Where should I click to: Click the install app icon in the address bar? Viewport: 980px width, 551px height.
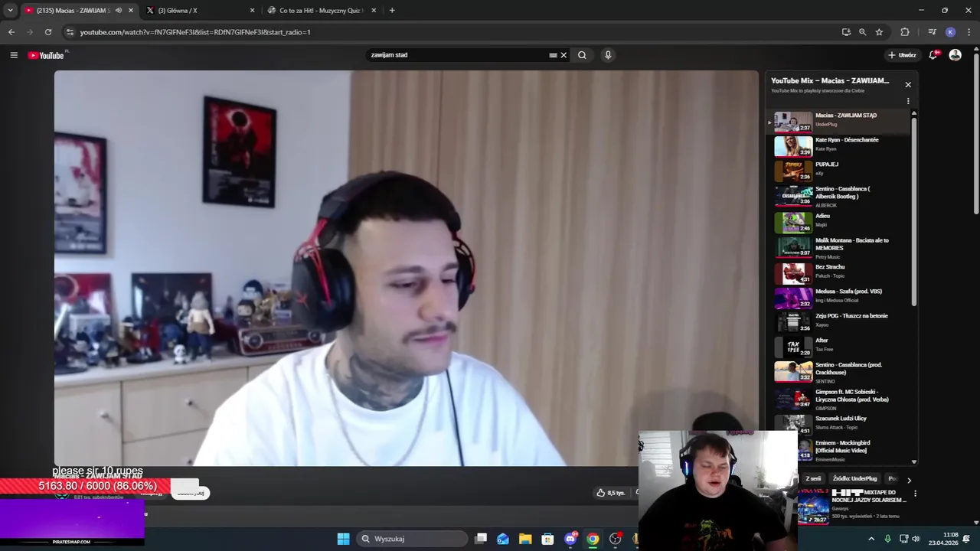pyautogui.click(x=846, y=32)
